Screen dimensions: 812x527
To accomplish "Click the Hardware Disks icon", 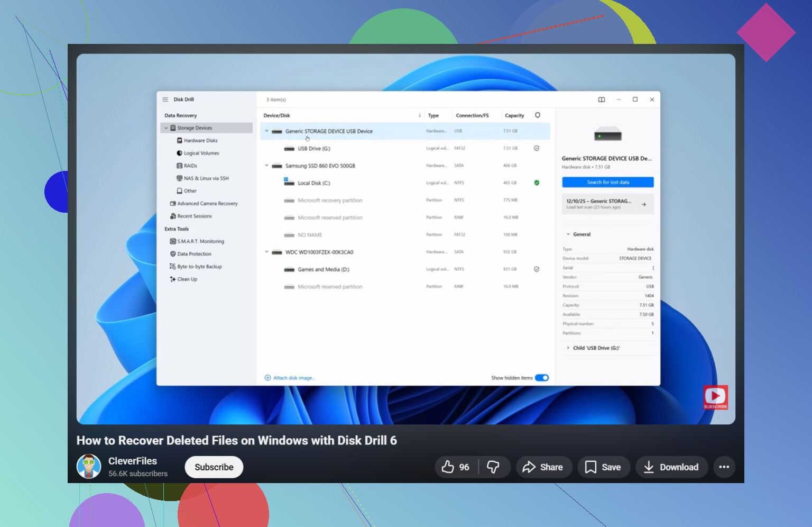I will click(x=179, y=141).
